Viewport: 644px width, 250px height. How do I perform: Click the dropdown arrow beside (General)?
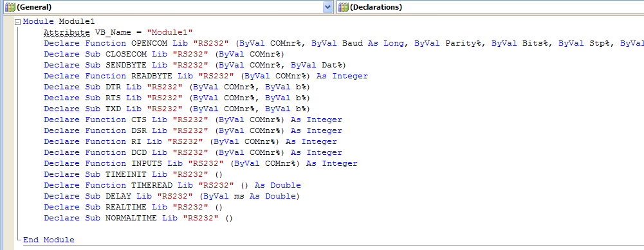point(327,7)
